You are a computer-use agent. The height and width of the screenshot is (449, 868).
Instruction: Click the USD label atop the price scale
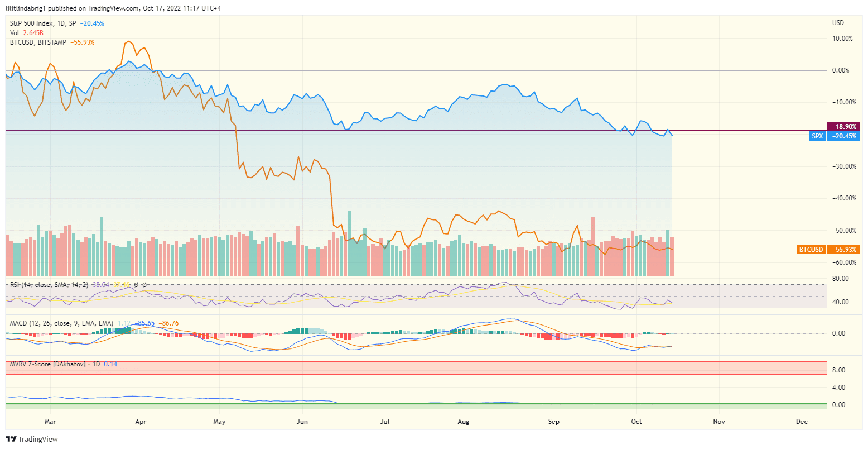pyautogui.click(x=840, y=23)
